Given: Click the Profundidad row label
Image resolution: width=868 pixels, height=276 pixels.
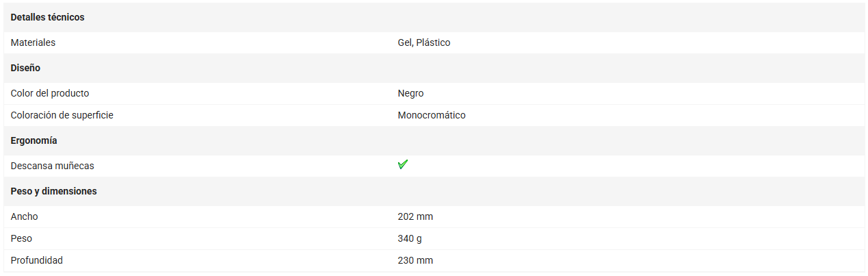Looking at the screenshot, I should 37,260.
